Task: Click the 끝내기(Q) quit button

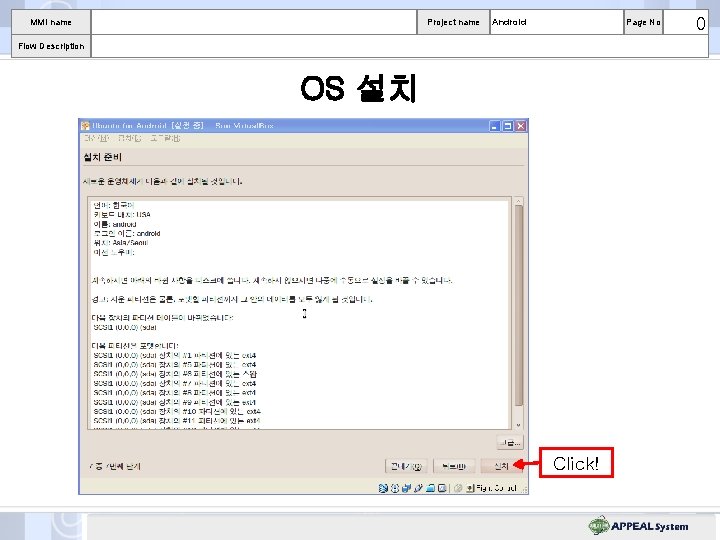Action: tap(406, 466)
